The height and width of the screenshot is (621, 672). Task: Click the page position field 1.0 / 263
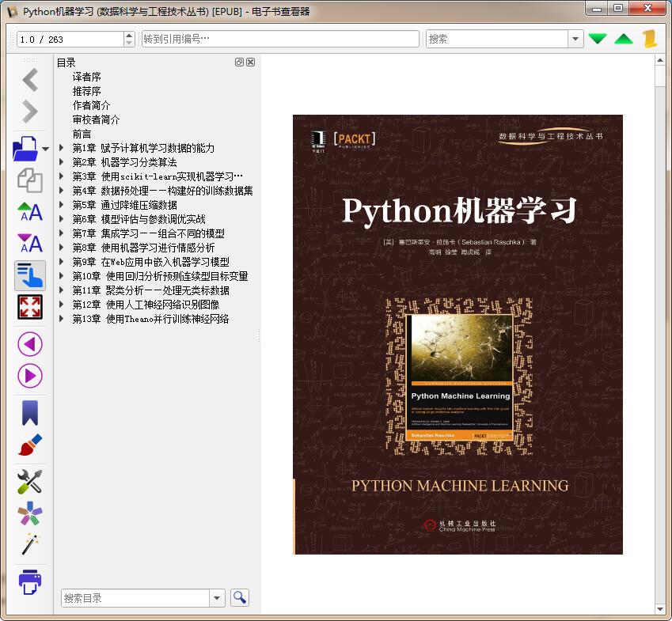click(70, 40)
